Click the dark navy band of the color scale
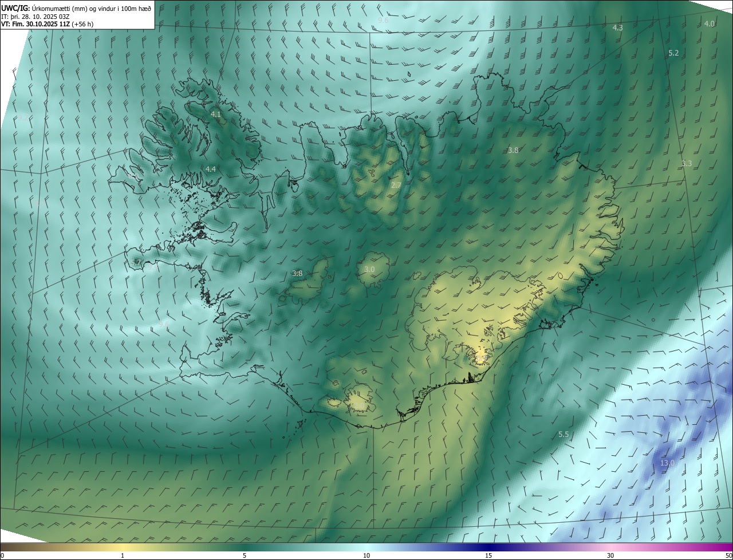 488,547
